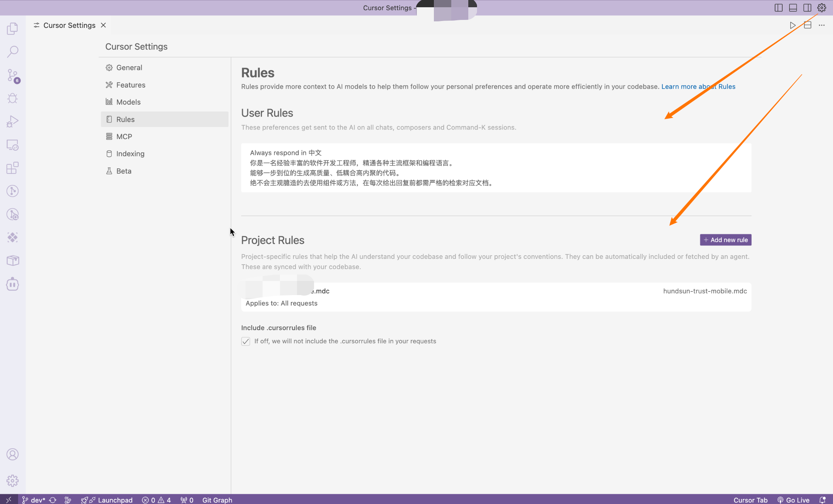The height and width of the screenshot is (504, 833).
Task: Select the MCP settings section
Action: (124, 136)
